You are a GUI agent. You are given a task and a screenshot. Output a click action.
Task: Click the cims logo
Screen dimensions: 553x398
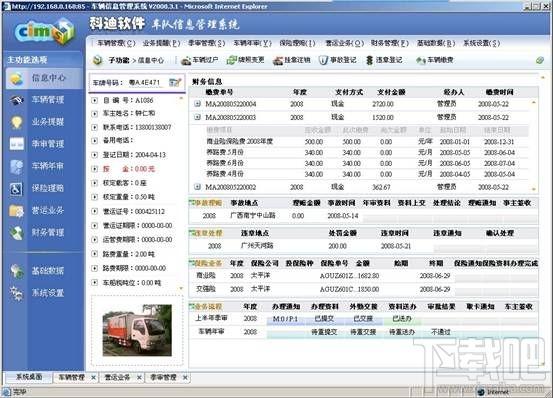(x=45, y=32)
